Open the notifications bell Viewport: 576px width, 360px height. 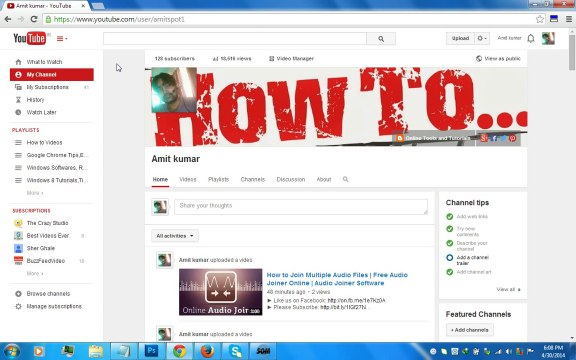click(530, 38)
